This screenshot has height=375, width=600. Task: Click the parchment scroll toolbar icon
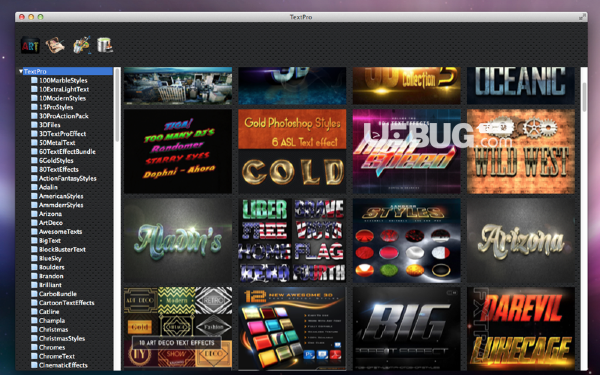click(55, 46)
